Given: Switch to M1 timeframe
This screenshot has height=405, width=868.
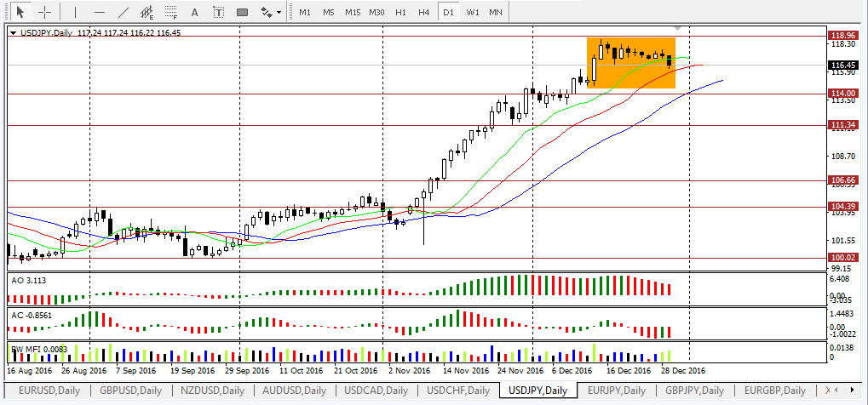Looking at the screenshot, I should 304,12.
